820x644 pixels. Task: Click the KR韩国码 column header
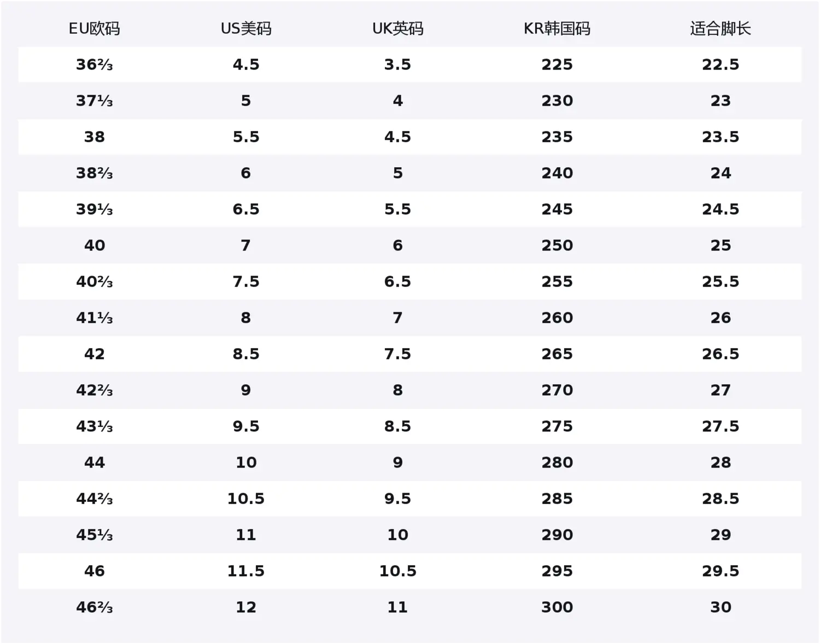point(557,28)
